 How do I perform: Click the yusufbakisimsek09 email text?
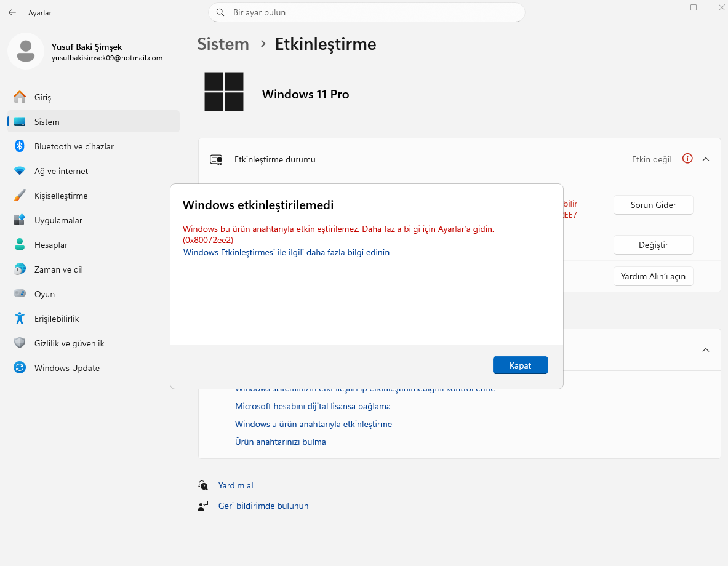pos(107,58)
